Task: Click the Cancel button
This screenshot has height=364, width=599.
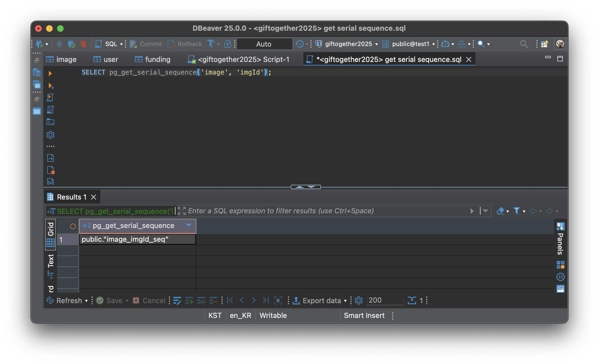Action: [x=149, y=301]
